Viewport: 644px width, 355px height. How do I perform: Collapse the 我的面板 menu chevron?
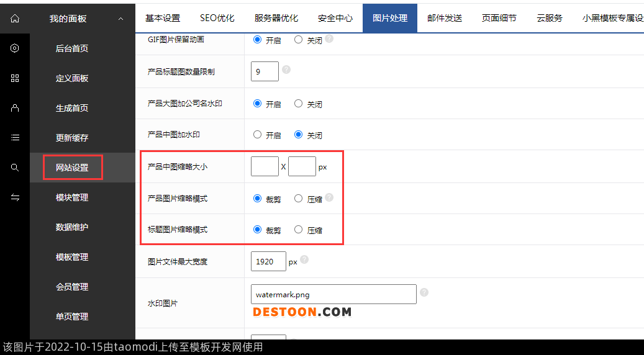(120, 19)
